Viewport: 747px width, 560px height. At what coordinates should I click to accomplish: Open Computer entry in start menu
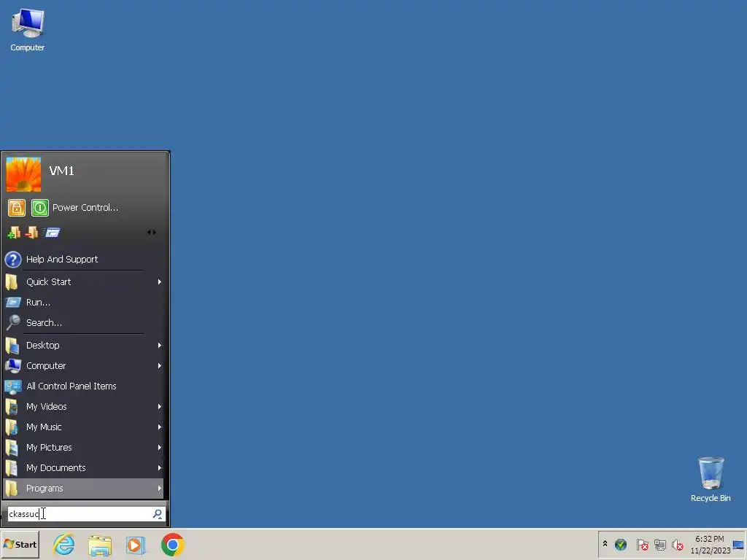84,366
